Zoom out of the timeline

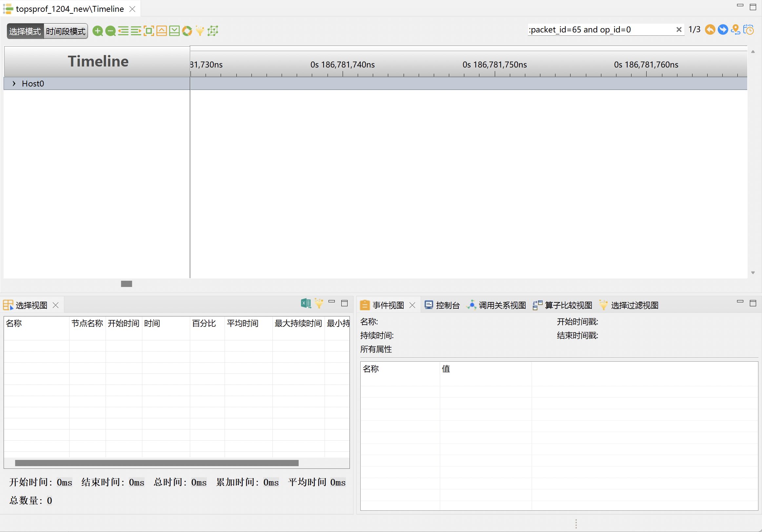coord(110,31)
